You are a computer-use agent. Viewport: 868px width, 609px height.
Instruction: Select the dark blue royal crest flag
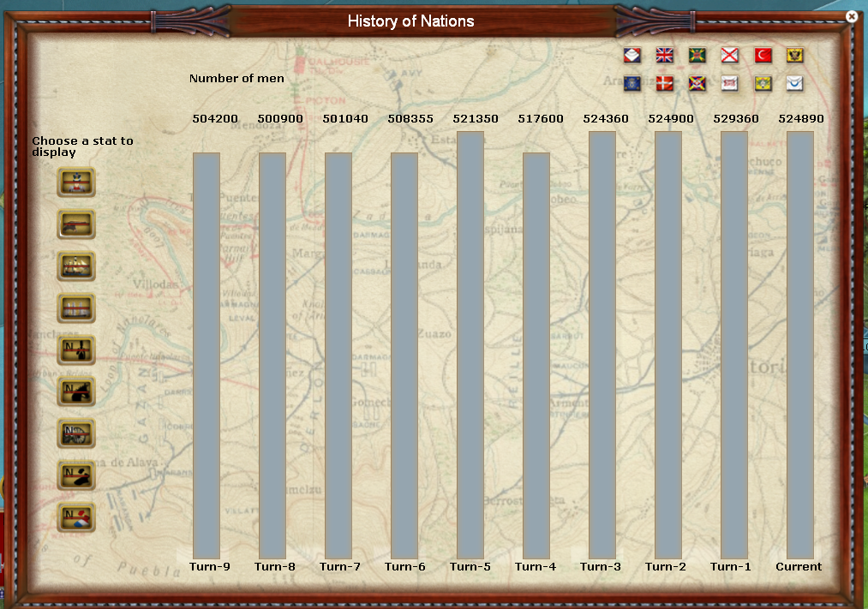tap(632, 83)
